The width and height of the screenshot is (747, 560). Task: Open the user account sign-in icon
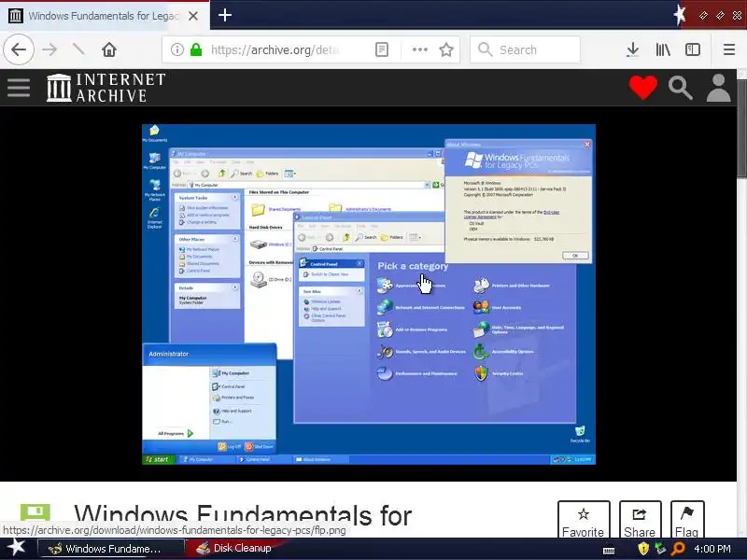718,88
